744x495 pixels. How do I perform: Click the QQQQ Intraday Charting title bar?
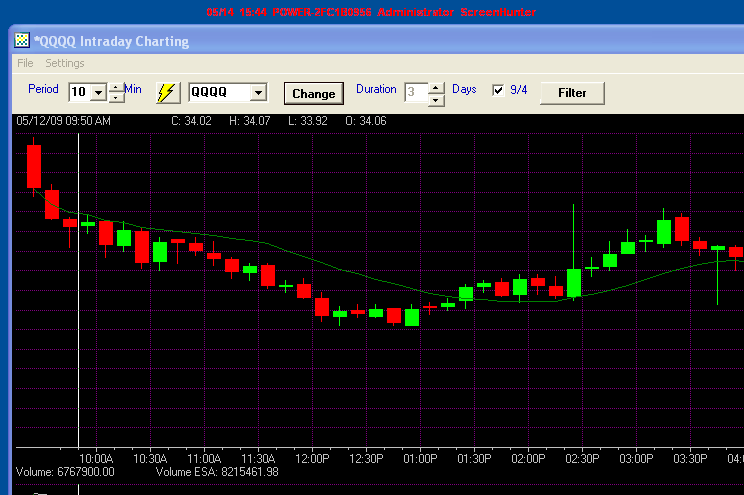pos(380,41)
